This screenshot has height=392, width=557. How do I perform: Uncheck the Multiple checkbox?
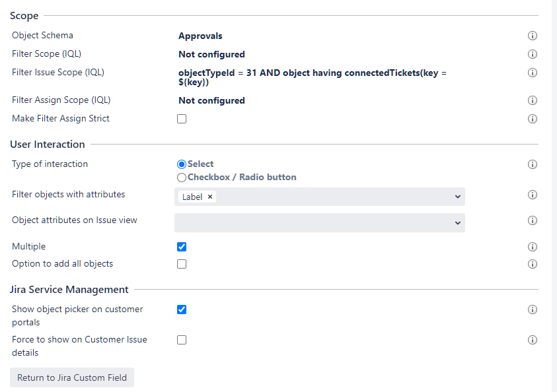click(x=182, y=247)
